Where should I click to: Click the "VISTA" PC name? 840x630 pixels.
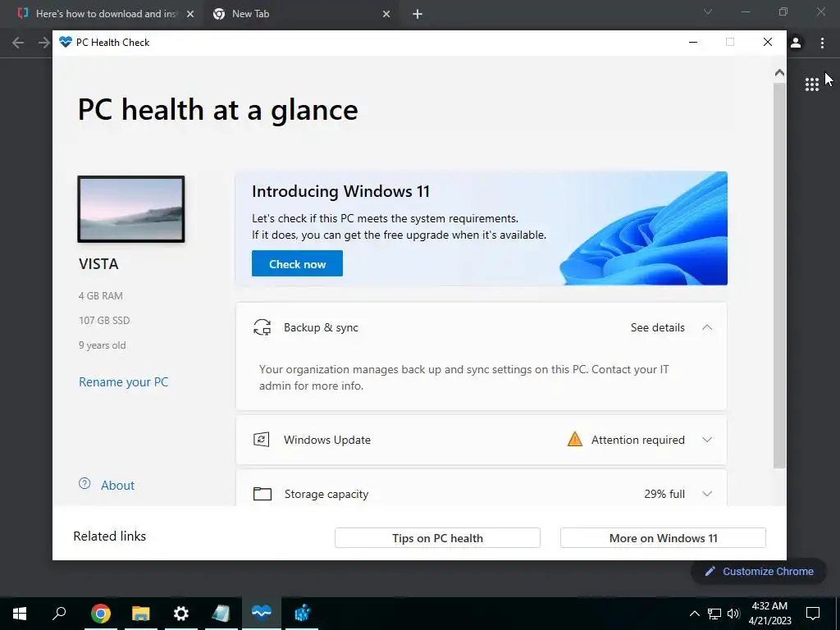[x=98, y=264]
